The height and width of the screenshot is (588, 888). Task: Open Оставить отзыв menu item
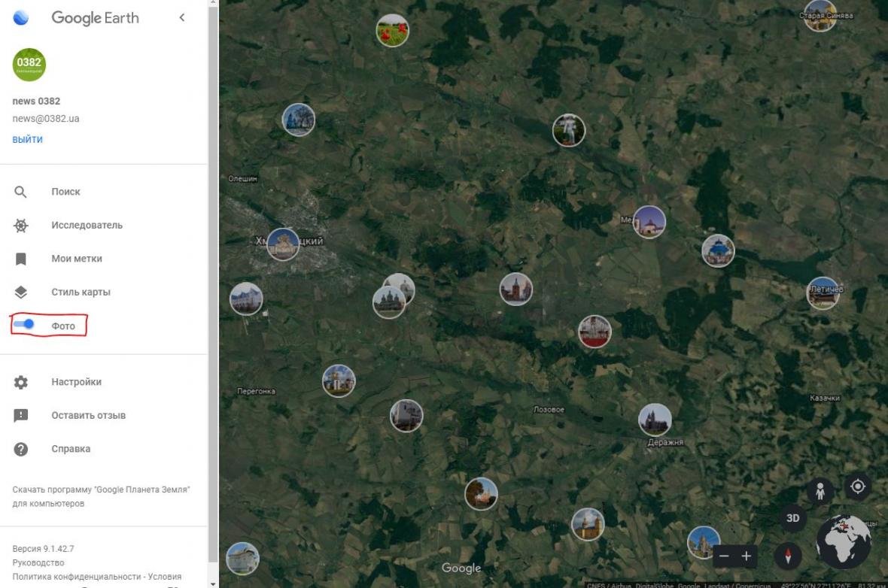[x=88, y=415]
